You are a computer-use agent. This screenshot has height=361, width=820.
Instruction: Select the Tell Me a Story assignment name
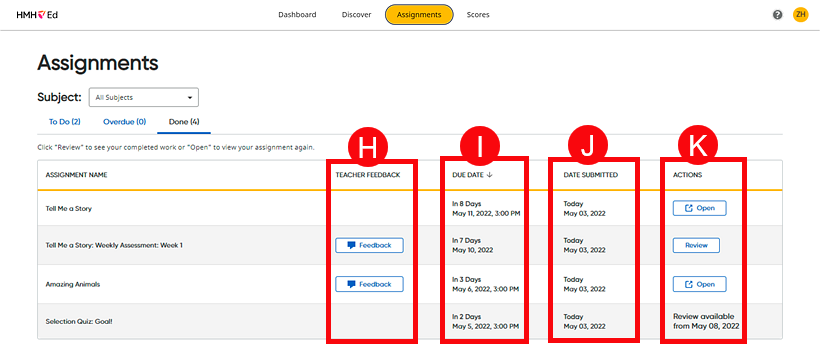pos(69,208)
